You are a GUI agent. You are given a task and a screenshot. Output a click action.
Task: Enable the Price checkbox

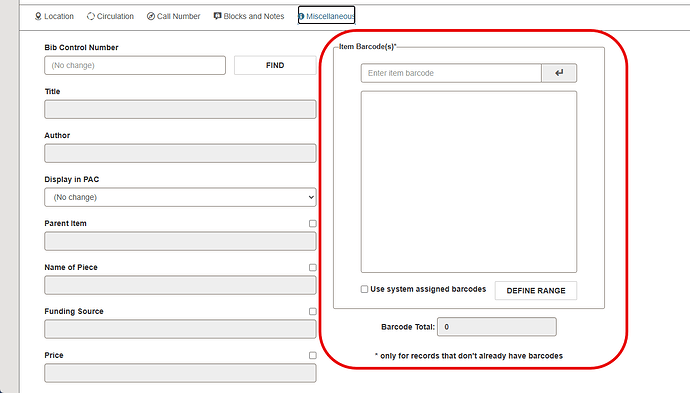[x=312, y=356]
